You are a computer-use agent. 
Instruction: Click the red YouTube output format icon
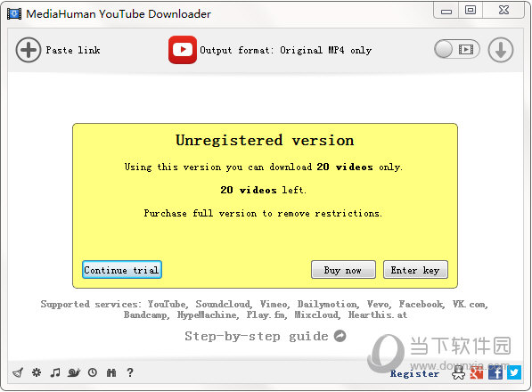coord(183,50)
